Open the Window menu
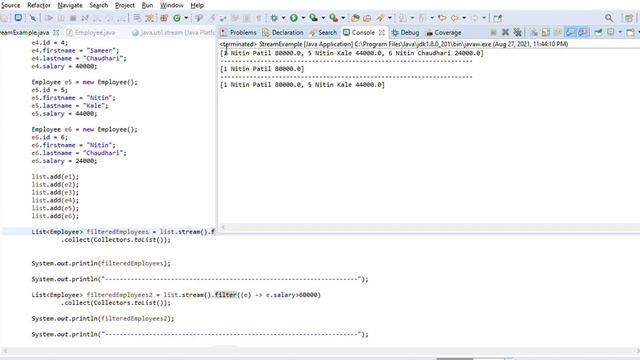 coord(171,5)
